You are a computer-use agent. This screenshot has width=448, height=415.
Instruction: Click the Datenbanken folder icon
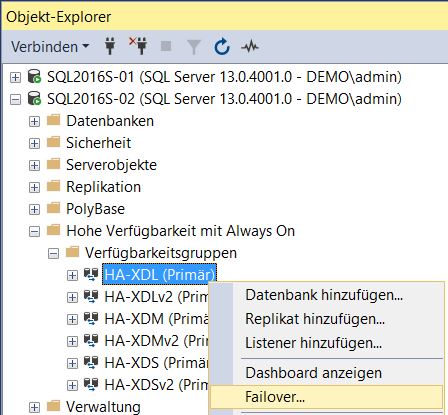click(x=53, y=120)
